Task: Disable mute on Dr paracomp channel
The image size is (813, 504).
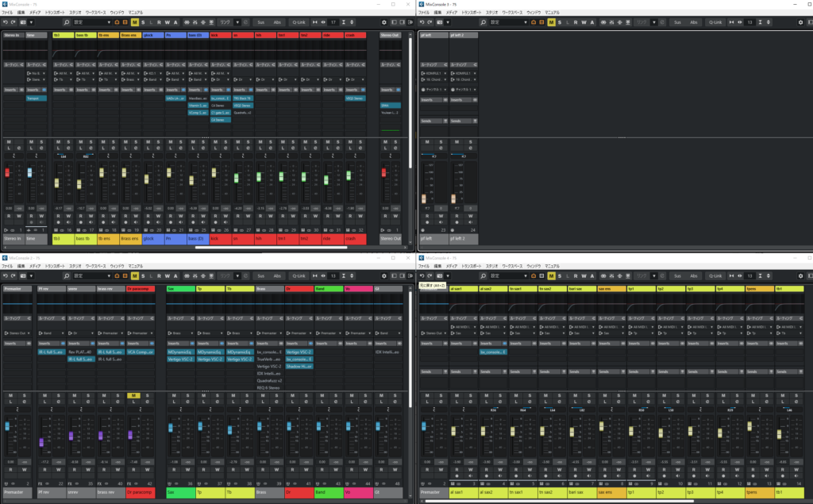Action: pos(134,396)
